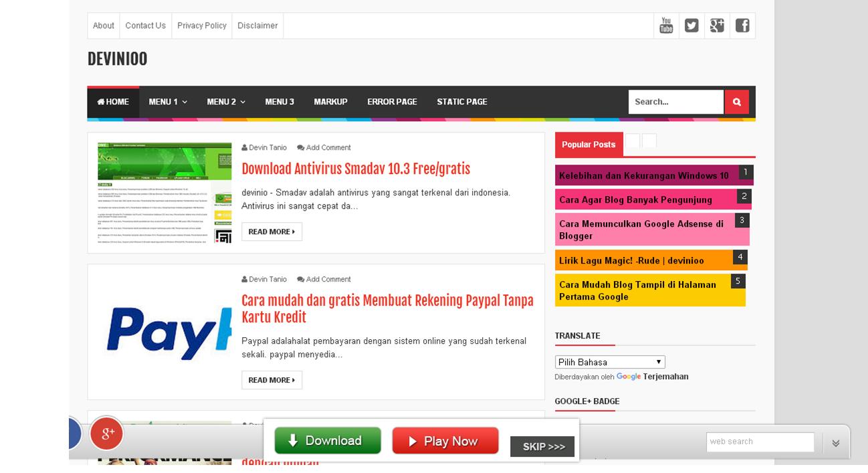This screenshot has height=473, width=868.
Task: Click the red search magnifier button
Action: (x=736, y=102)
